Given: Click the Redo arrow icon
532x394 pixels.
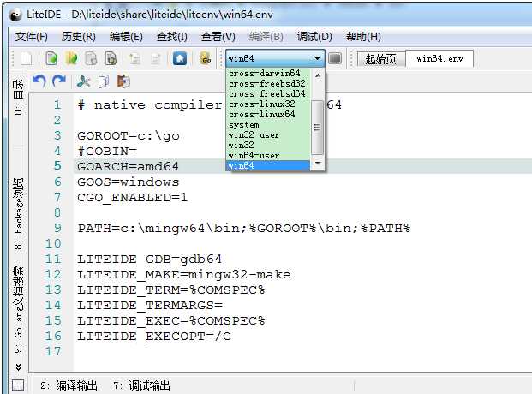Looking at the screenshot, I should coord(59,81).
